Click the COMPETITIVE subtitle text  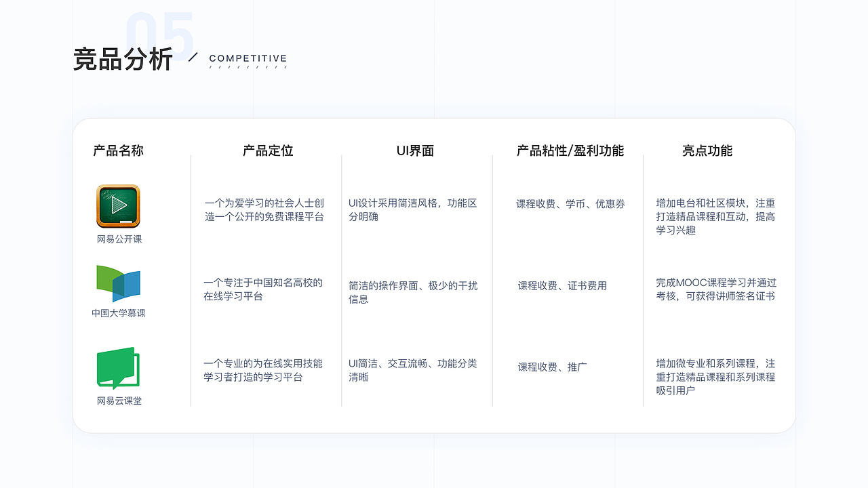248,59
